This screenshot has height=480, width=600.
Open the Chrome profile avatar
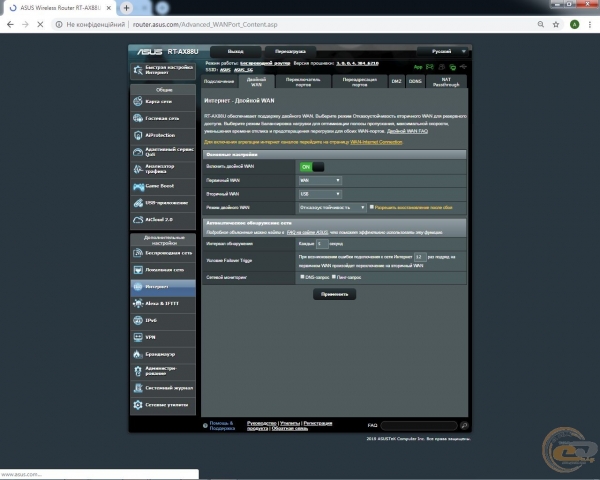574,24
